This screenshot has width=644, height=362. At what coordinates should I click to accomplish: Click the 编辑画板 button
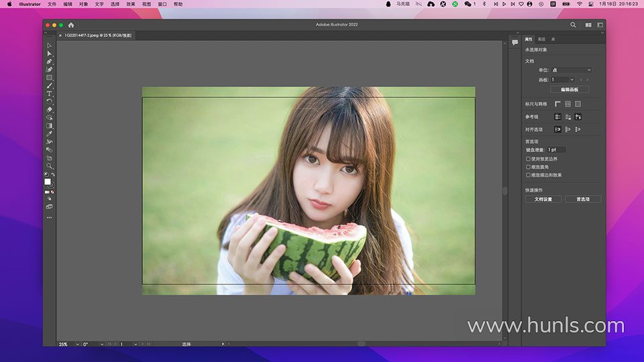pyautogui.click(x=570, y=89)
